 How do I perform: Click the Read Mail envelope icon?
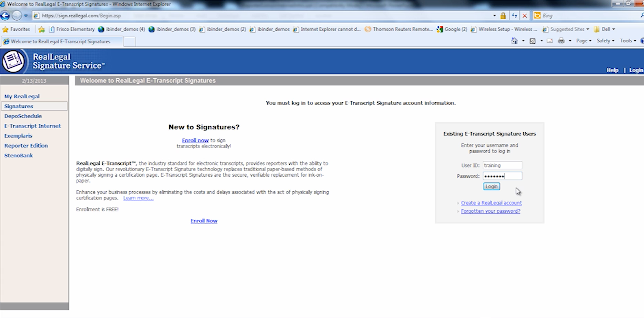[550, 41]
